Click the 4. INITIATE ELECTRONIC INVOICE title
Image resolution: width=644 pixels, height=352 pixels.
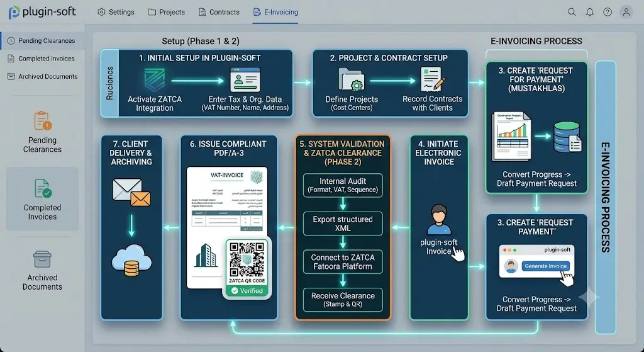point(438,153)
